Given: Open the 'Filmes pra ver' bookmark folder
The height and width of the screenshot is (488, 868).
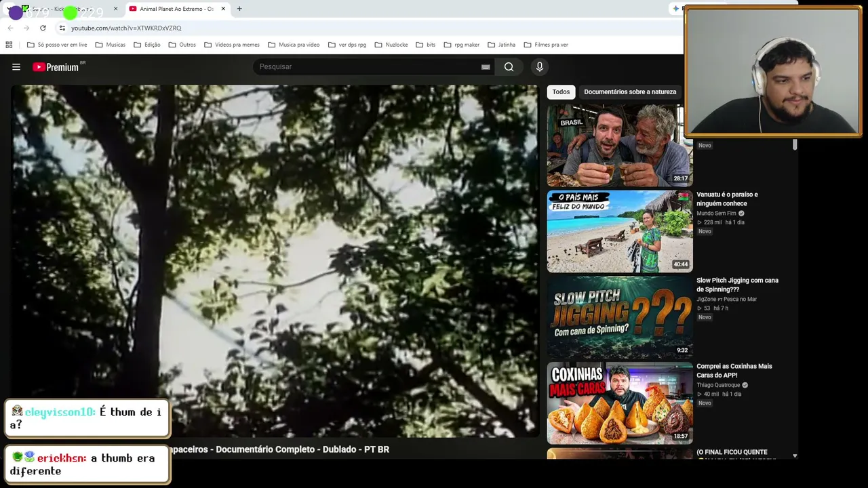Looking at the screenshot, I should click(x=546, y=45).
